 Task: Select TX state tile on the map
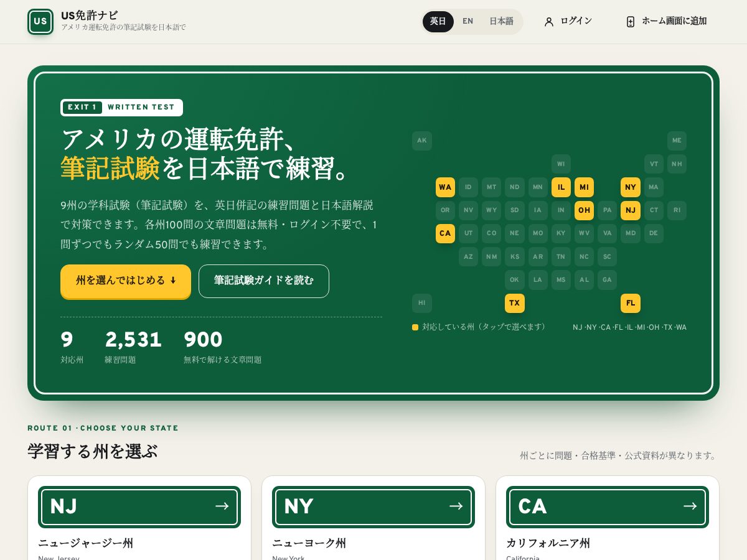coord(515,304)
